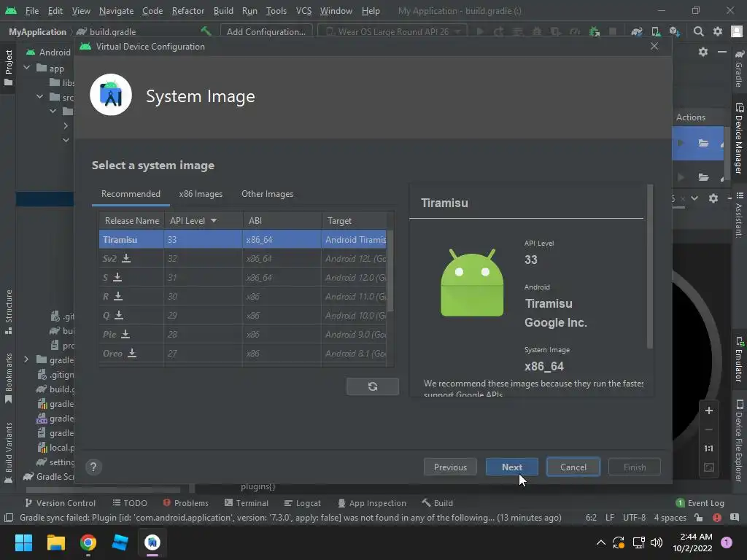The height and width of the screenshot is (560, 747).
Task: Click the UTF-8 encoding in status bar
Action: pos(634,518)
